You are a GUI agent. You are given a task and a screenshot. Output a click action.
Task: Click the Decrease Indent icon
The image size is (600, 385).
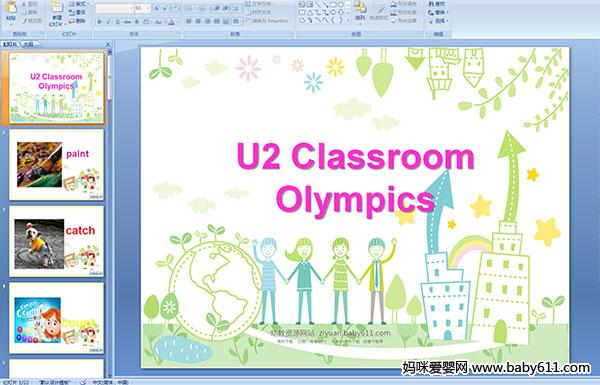point(217,8)
